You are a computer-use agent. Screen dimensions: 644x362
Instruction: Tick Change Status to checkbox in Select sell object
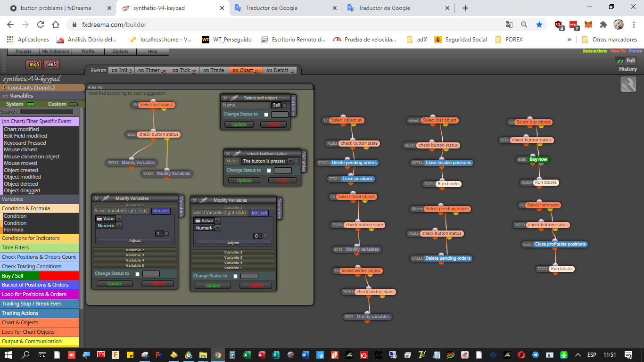click(x=266, y=115)
